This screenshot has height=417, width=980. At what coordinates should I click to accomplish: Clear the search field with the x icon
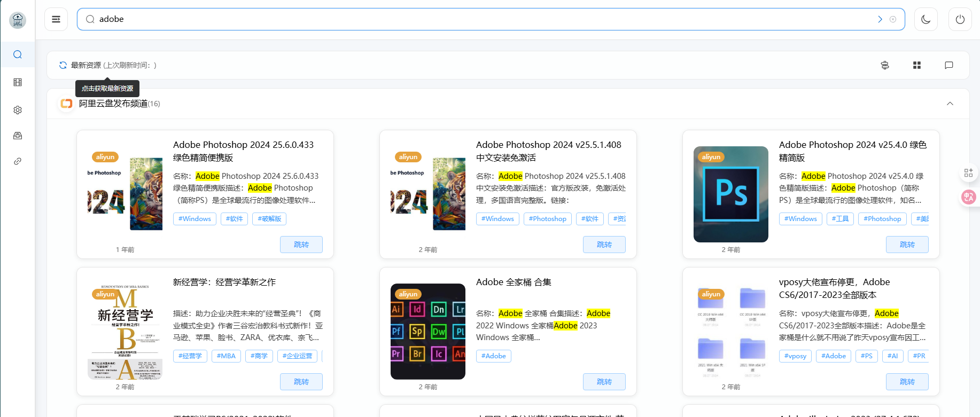pos(893,19)
